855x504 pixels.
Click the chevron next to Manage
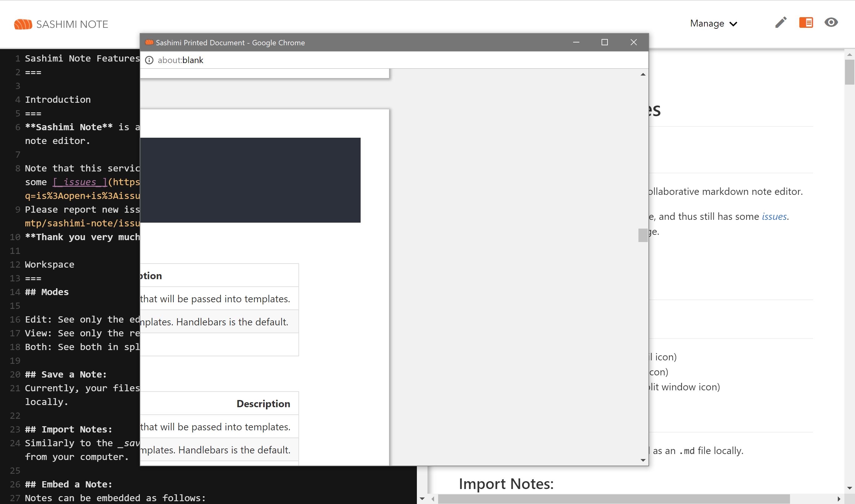[733, 24]
